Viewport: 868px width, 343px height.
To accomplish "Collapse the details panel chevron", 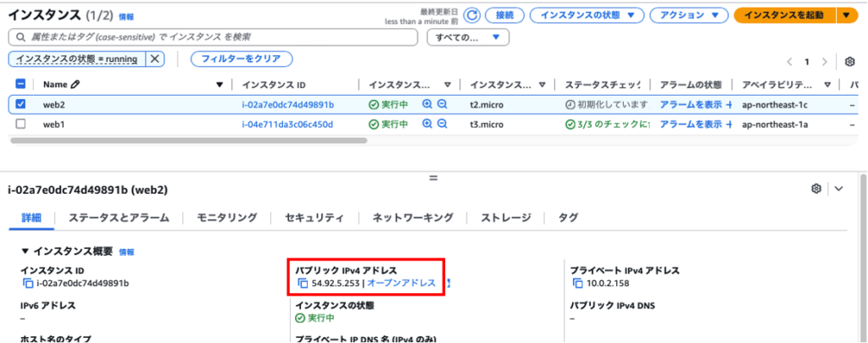I will 838,189.
